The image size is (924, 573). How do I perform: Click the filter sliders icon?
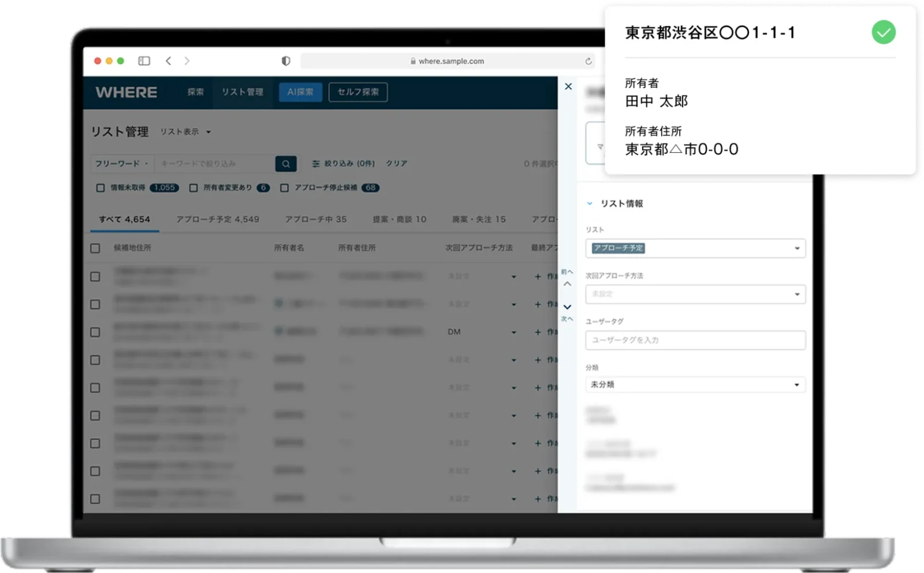point(316,164)
